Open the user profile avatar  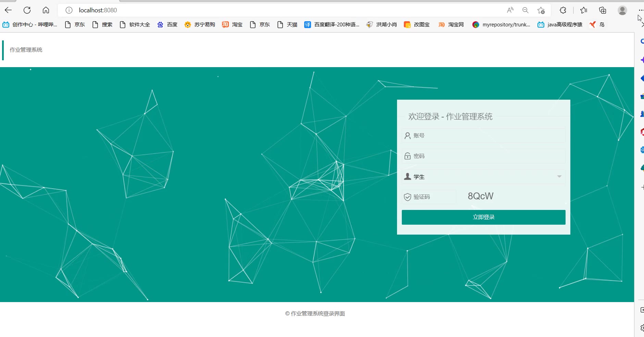coord(622,10)
